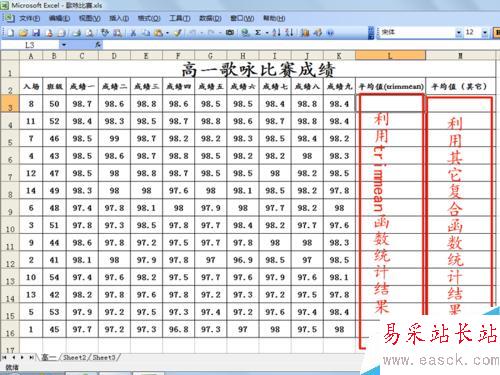Open Help with the question mark icon
The height and width of the screenshot is (375, 500).
tap(330, 33)
